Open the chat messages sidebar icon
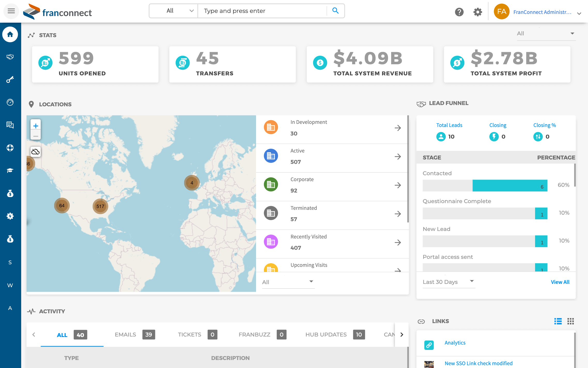The width and height of the screenshot is (588, 368). [x=10, y=125]
